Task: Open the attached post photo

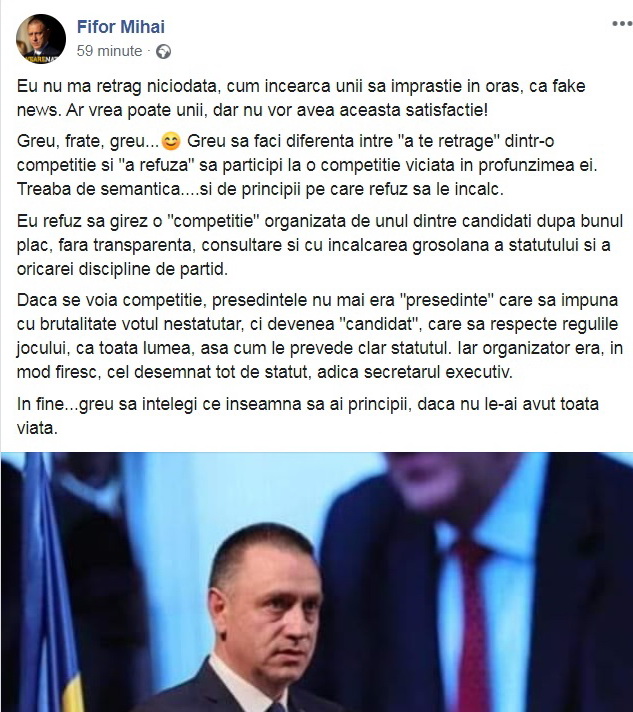Action: tap(316, 582)
